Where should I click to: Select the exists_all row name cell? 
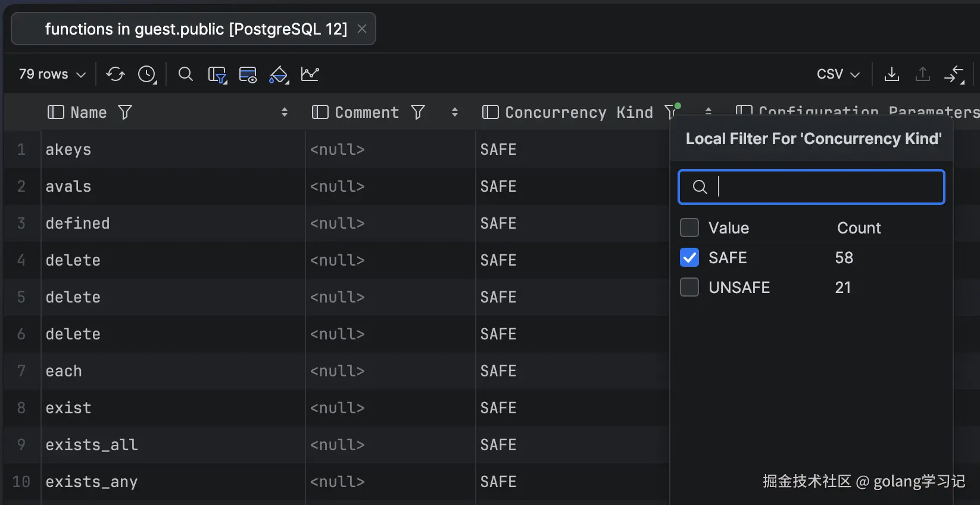(x=92, y=445)
